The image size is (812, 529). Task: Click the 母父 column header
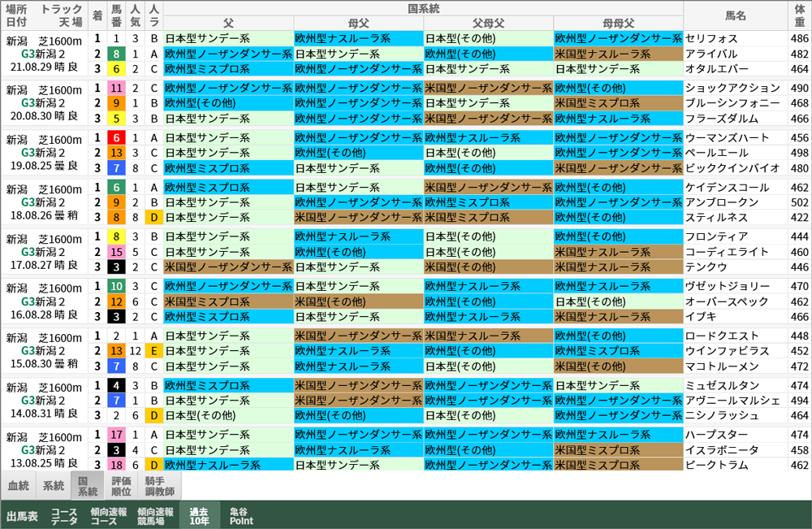358,24
